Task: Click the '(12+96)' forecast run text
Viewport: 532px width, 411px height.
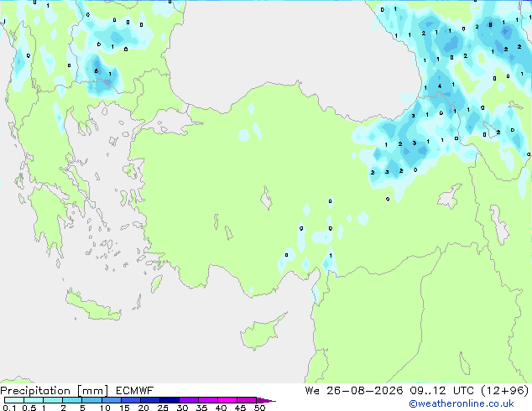Action: pos(505,391)
